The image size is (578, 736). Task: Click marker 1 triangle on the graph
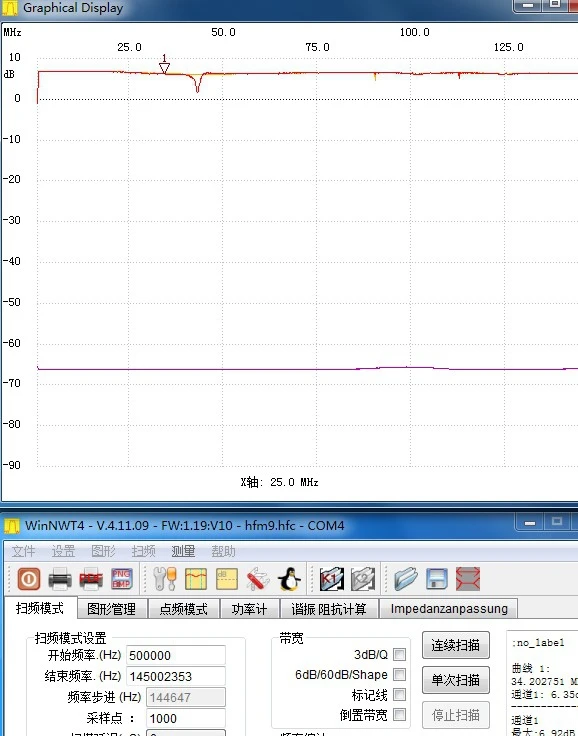pos(164,68)
